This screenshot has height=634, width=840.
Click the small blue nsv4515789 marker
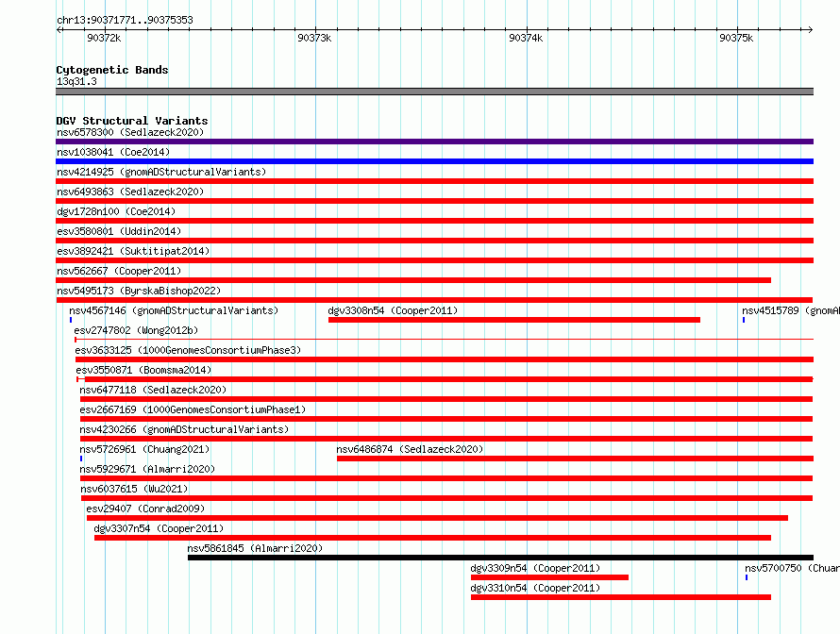pyautogui.click(x=744, y=320)
